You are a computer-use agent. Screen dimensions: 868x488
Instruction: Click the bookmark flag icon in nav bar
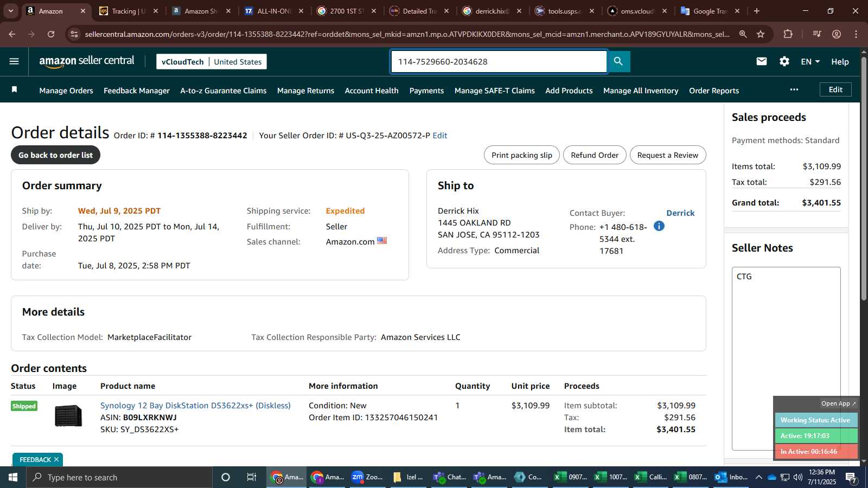(x=15, y=89)
